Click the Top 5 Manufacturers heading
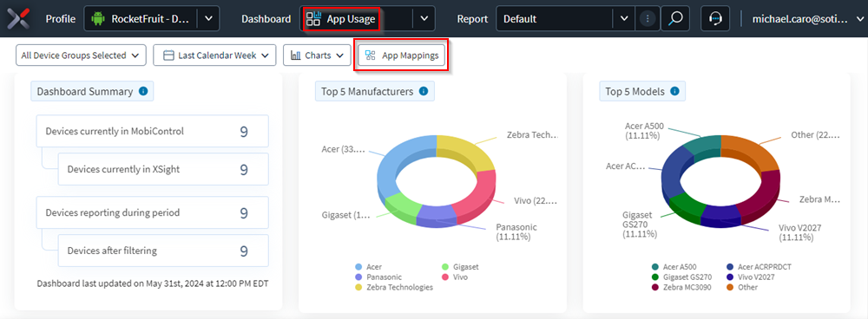Image resolution: width=868 pixels, height=319 pixels. coord(367,92)
